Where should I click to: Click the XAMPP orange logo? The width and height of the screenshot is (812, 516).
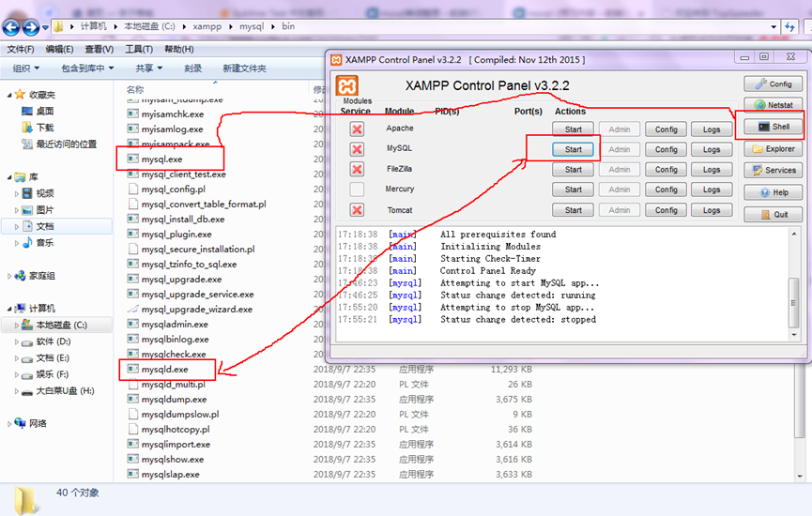pyautogui.click(x=347, y=86)
